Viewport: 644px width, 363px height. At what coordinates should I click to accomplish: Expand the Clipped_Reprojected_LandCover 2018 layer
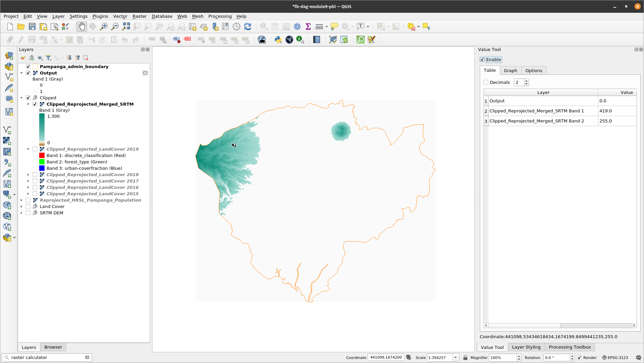point(28,174)
